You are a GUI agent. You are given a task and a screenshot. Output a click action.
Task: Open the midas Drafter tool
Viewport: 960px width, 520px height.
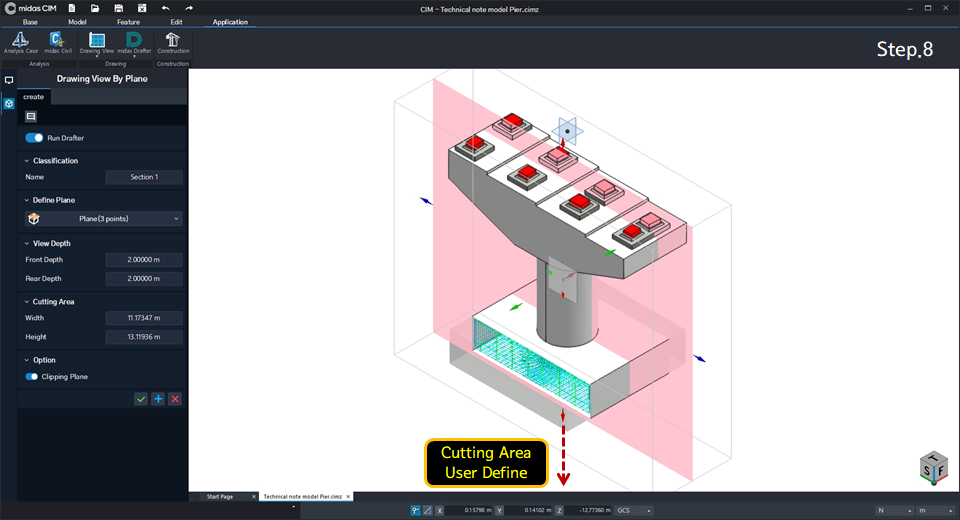click(134, 43)
